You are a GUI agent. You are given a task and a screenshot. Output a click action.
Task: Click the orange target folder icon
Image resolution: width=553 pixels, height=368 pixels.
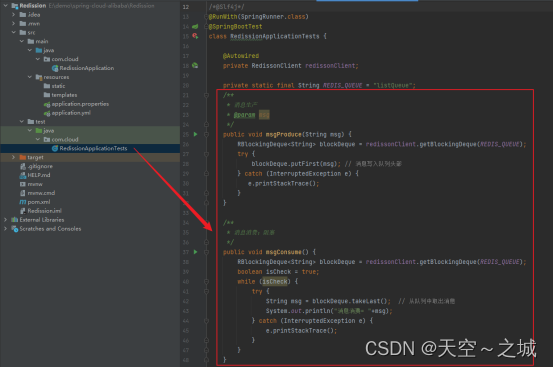[23, 157]
